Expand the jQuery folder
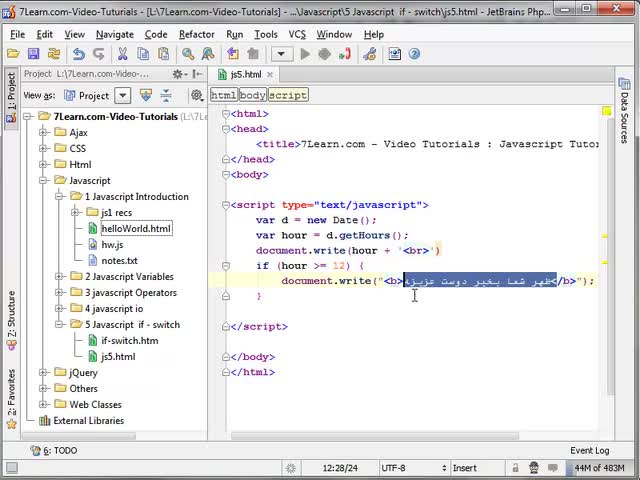 pos(42,372)
